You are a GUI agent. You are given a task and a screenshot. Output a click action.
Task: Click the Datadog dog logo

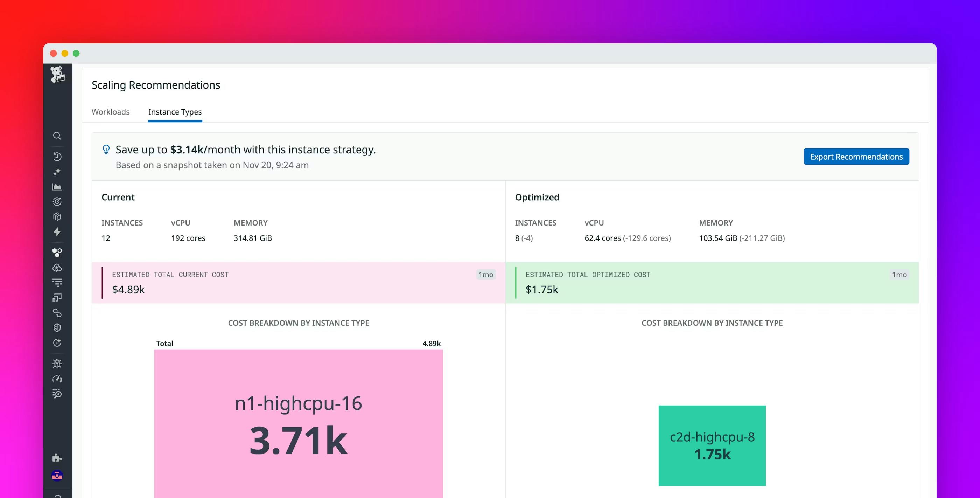[58, 75]
